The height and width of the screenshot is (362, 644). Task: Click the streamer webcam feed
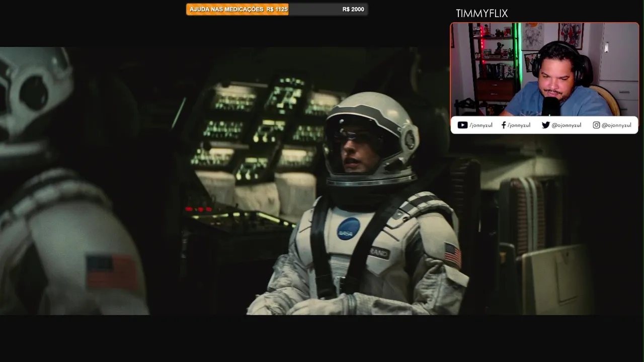coord(544,69)
